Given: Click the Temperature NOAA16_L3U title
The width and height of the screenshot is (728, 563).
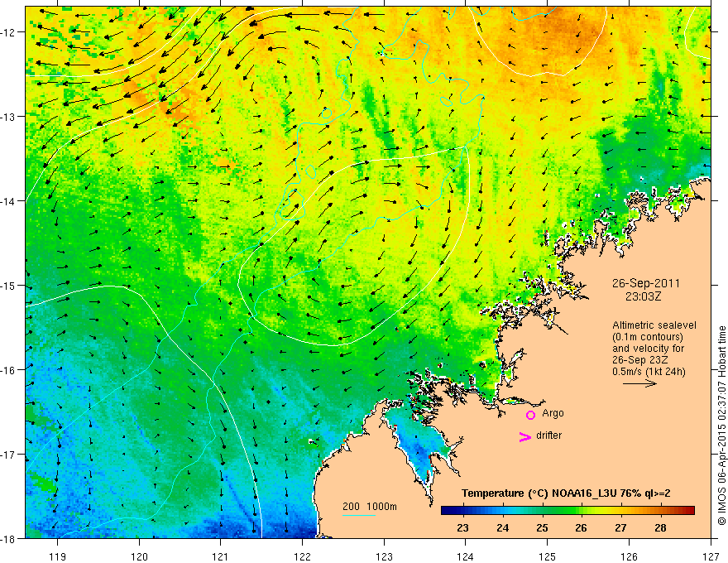Looking at the screenshot, I should tap(566, 493).
